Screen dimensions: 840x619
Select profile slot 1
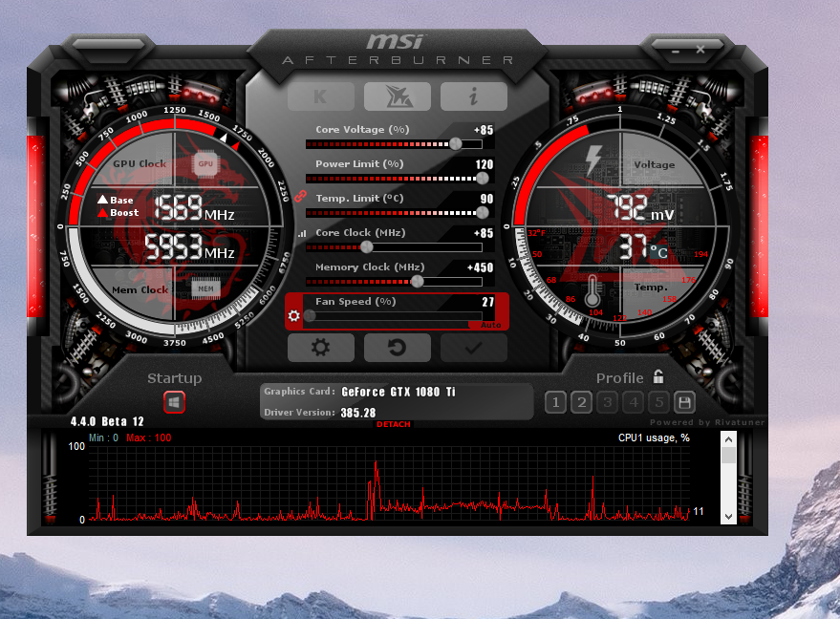(x=555, y=402)
